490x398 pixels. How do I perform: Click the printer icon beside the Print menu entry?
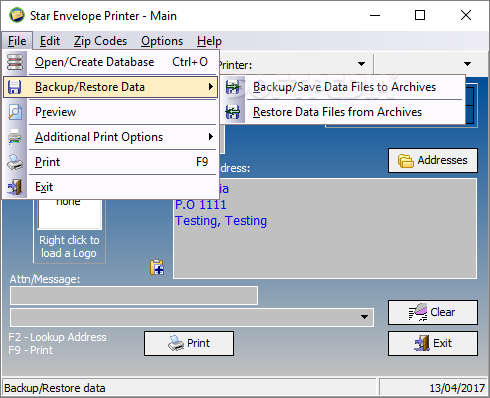(x=15, y=162)
